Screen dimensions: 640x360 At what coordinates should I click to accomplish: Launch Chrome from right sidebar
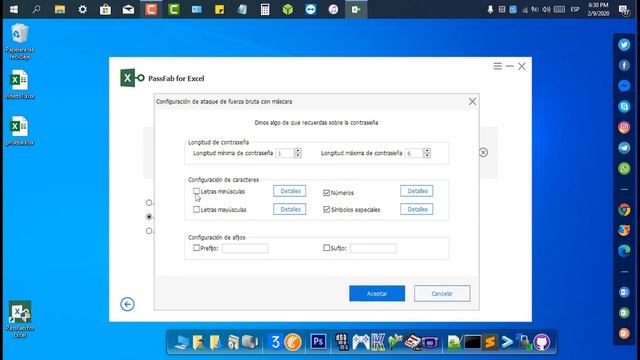(x=624, y=210)
